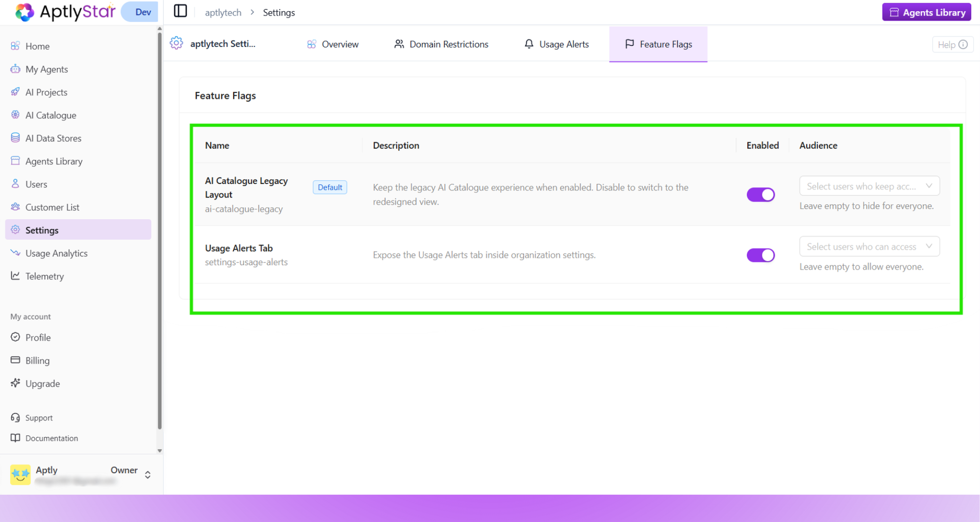Click the aptlytech breadcrumb link
This screenshot has width=980, height=522.
click(x=223, y=12)
